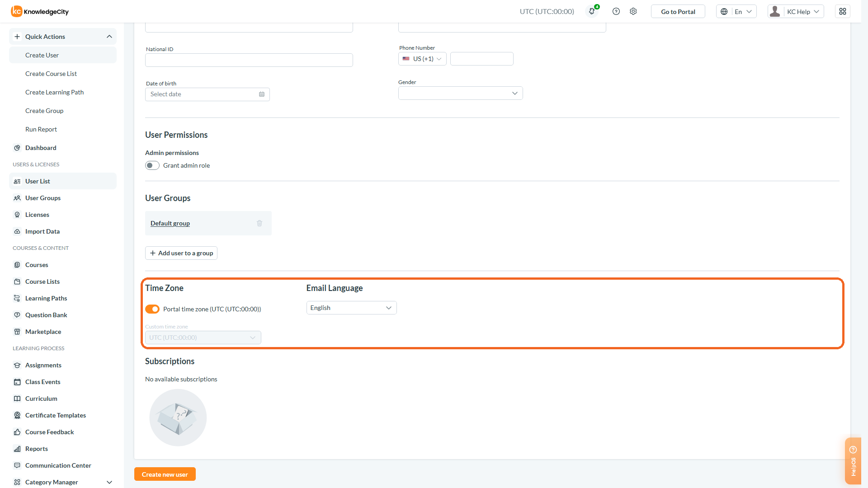Click the Class Events sidebar icon

[x=17, y=382]
